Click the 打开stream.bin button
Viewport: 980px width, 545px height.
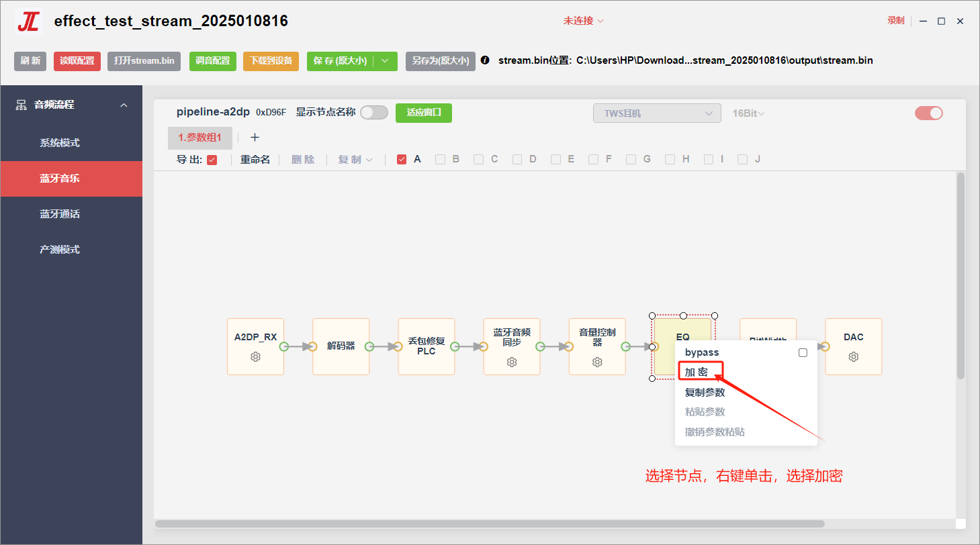[x=144, y=61]
